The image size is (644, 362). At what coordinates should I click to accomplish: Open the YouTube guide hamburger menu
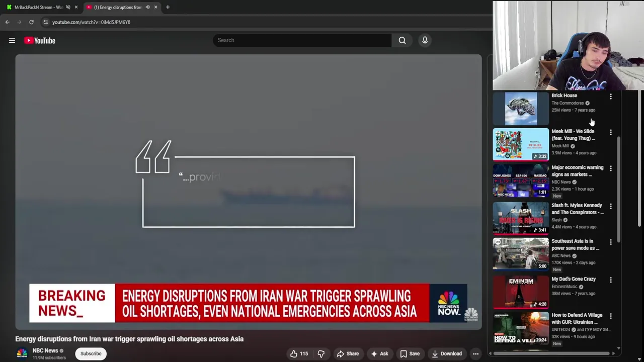12,41
